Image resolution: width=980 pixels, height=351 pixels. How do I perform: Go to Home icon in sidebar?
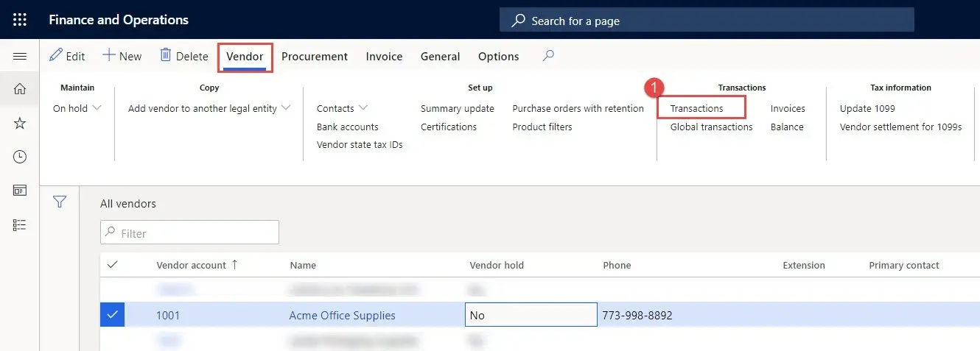[20, 89]
